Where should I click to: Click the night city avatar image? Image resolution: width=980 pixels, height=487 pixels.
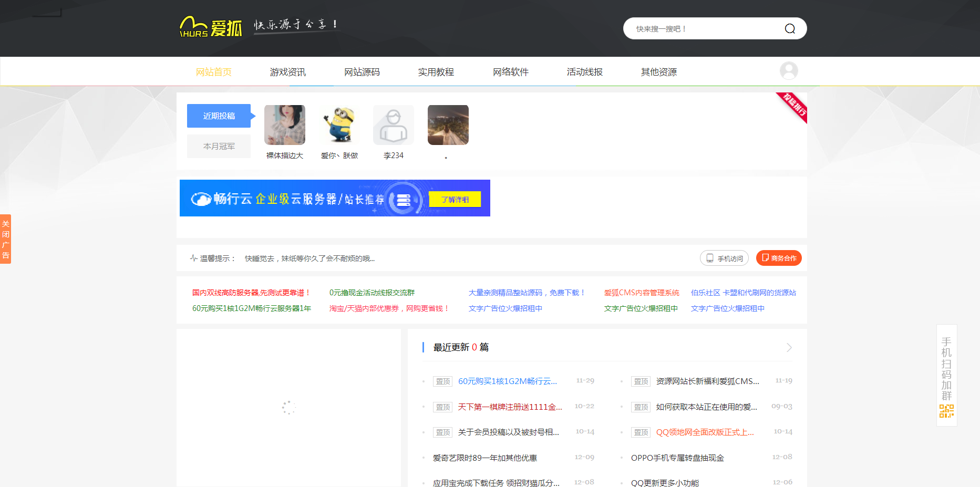[448, 125]
